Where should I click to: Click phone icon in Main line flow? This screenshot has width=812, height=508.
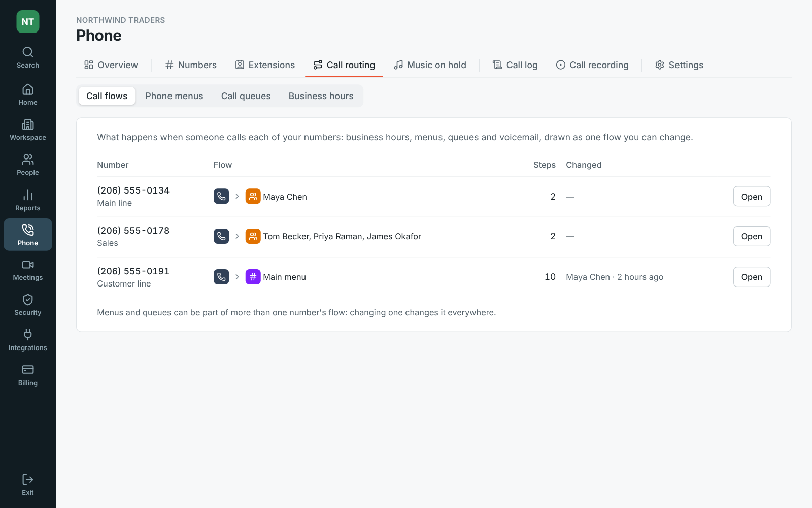coord(221,196)
